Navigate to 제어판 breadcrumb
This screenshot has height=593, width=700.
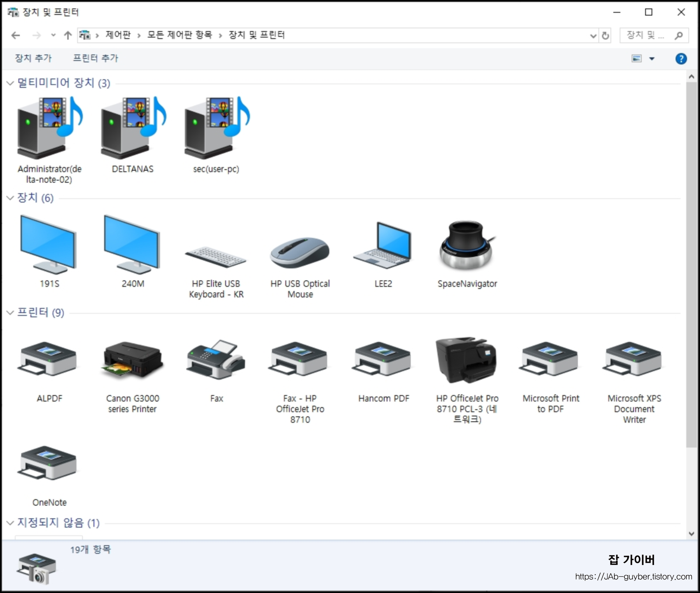tap(118, 35)
